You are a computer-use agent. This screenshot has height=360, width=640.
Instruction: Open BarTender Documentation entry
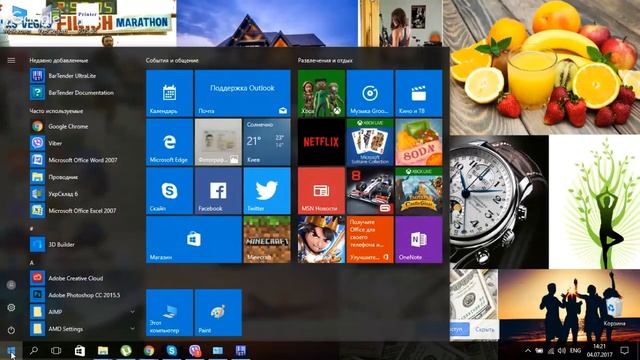(x=83, y=93)
